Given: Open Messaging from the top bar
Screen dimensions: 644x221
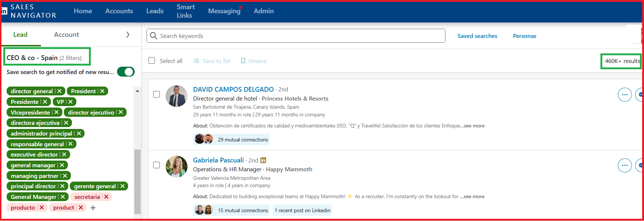Looking at the screenshot, I should pyautogui.click(x=224, y=11).
